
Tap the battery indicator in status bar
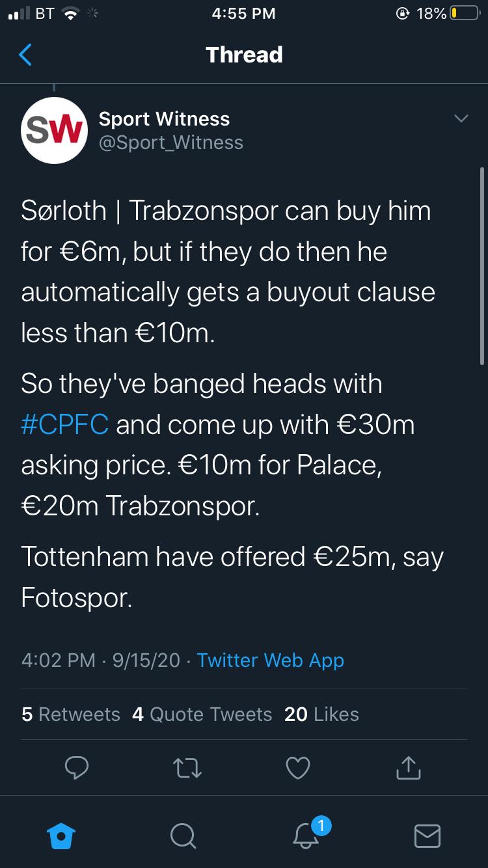coord(464,13)
